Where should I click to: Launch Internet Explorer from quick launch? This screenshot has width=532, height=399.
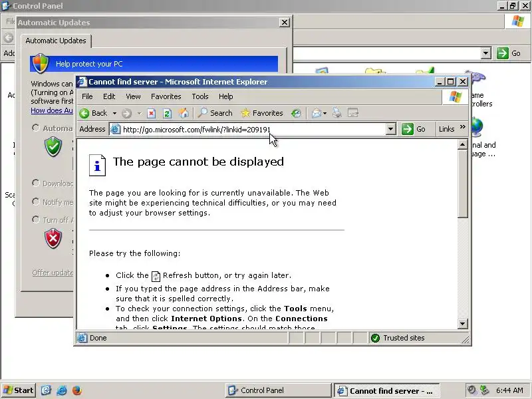click(62, 390)
